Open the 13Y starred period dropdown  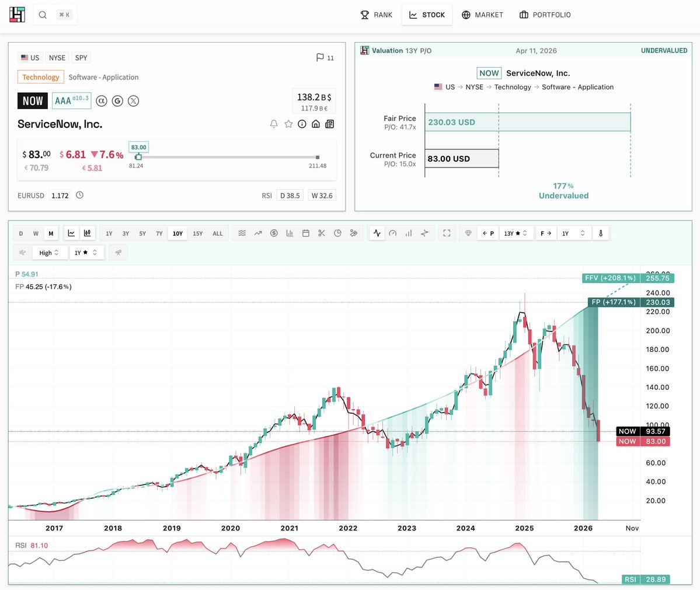(516, 233)
